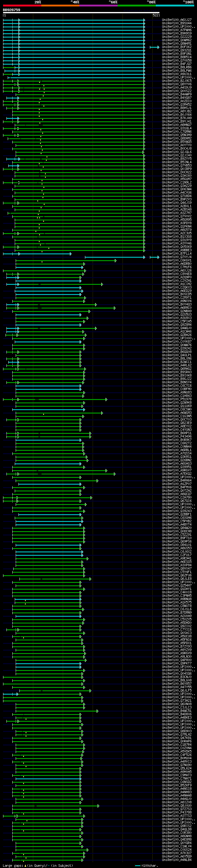Open hit UniRef100_A6XJ27
The width and height of the screenshot is (197, 868).
pos(177,20)
